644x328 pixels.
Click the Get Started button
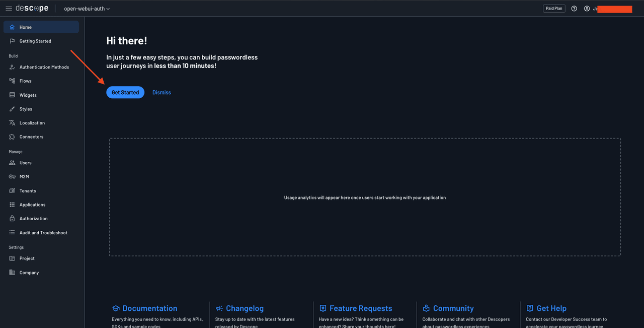[125, 92]
